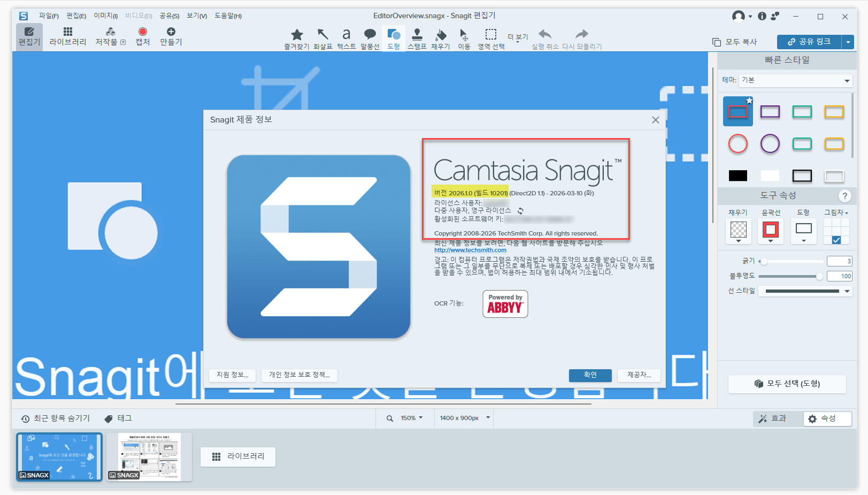Select the 영역 선택 selection tool
868x495 pixels.
coord(491,39)
